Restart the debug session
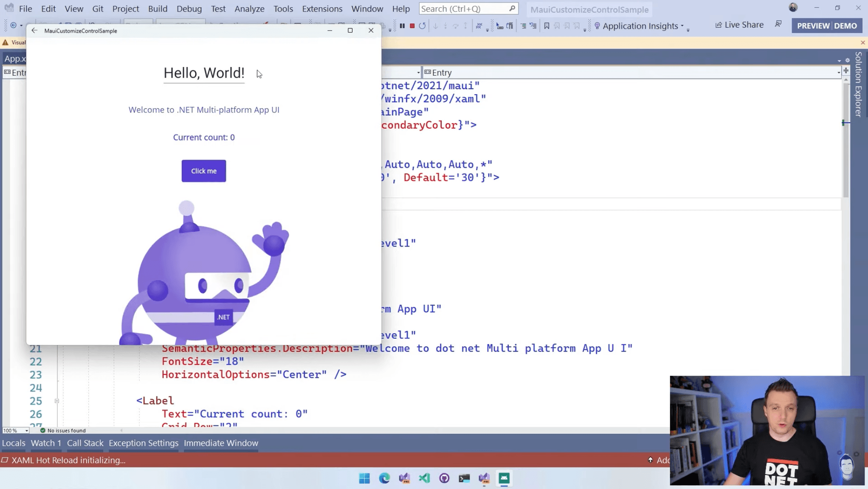Screen dimensions: 868x489 [422, 26]
